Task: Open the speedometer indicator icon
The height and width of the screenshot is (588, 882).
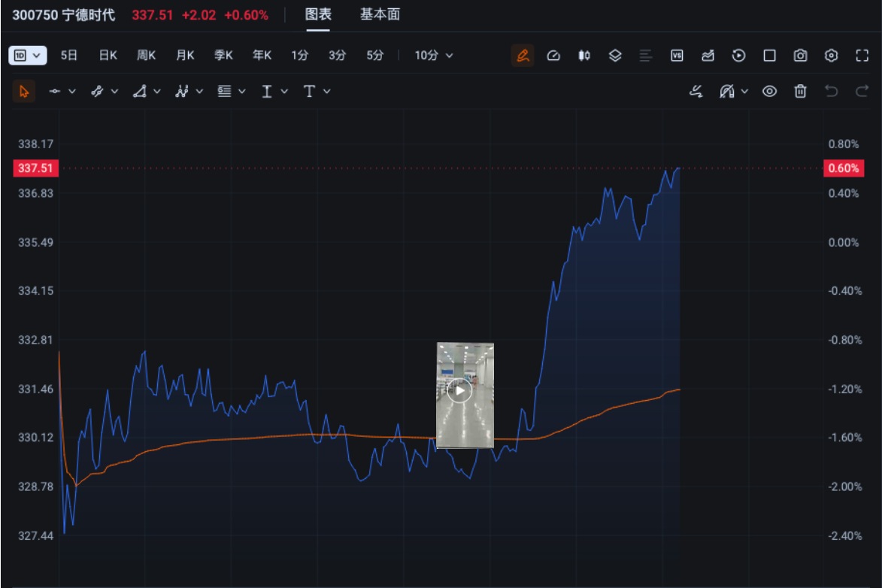Action: pyautogui.click(x=553, y=55)
